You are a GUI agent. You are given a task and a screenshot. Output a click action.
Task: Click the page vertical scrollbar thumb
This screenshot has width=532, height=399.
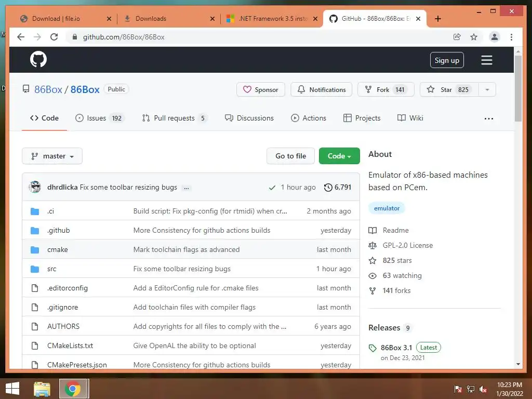click(518, 88)
